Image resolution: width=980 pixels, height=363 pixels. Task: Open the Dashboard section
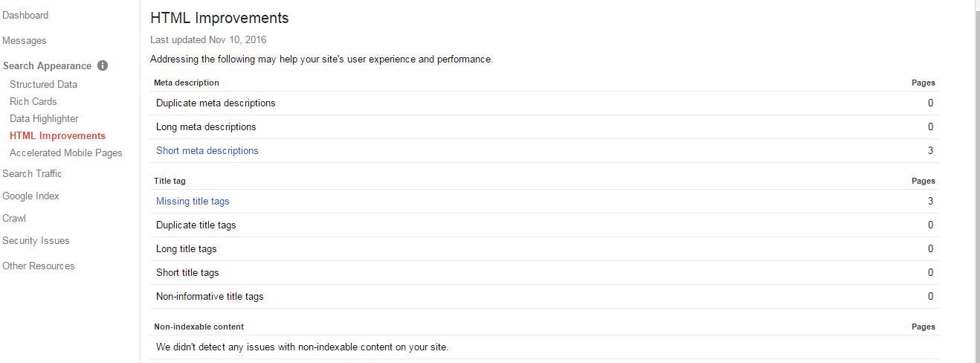click(25, 15)
